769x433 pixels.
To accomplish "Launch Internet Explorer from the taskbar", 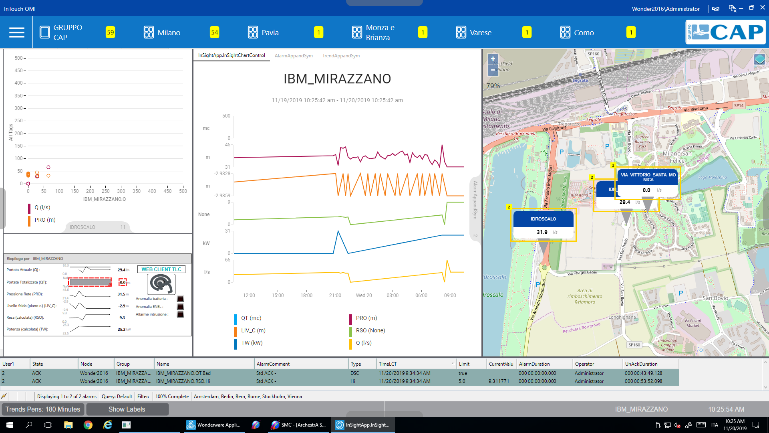I will click(107, 425).
